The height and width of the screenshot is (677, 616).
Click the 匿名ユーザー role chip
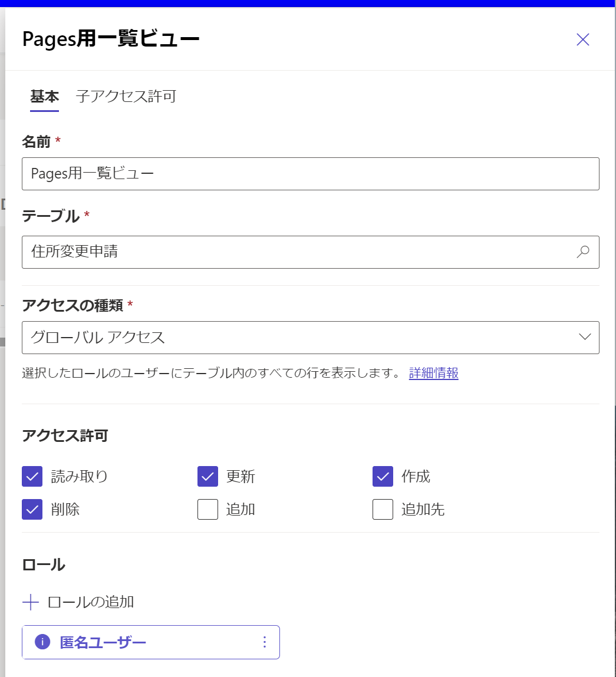[103, 642]
